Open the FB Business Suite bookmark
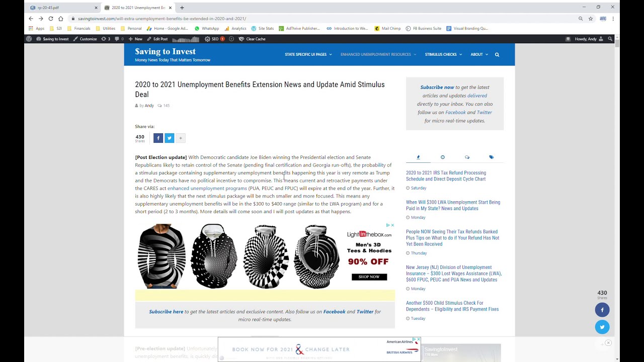 (x=424, y=29)
